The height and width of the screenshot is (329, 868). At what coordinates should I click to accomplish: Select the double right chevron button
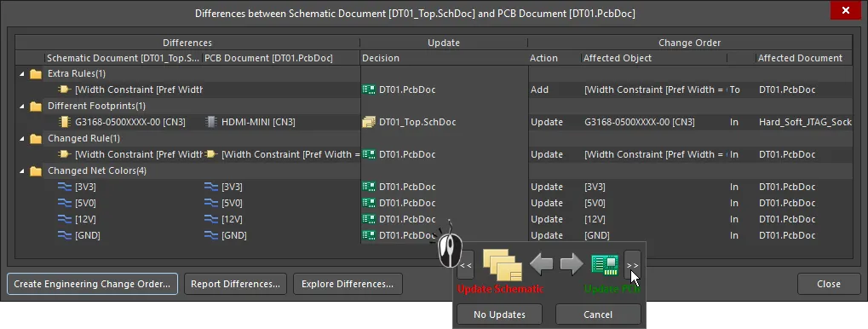pyautogui.click(x=632, y=265)
